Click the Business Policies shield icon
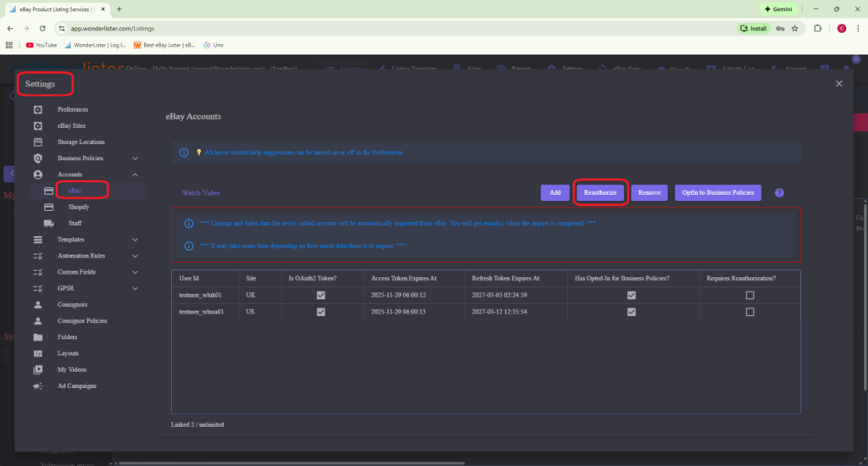 coord(37,158)
